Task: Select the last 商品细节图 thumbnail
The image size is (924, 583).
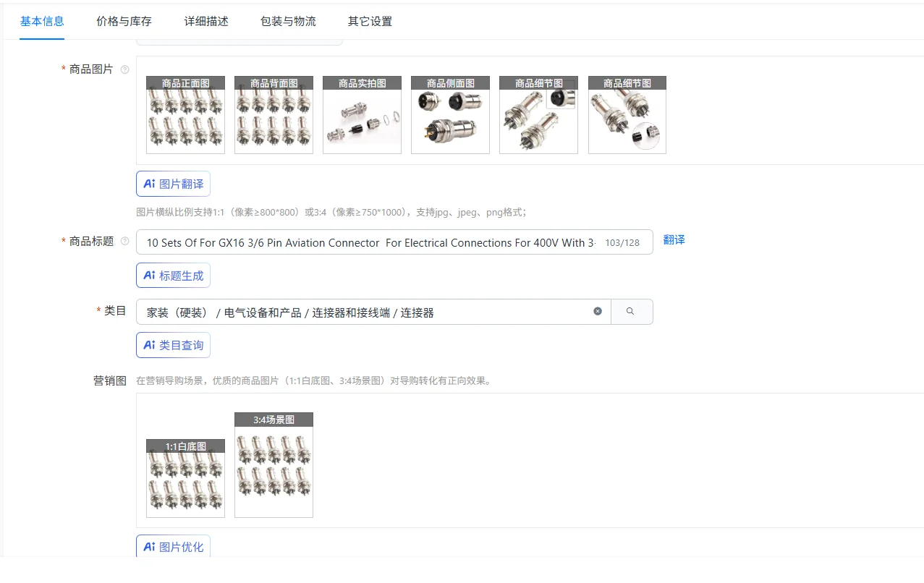Action: click(x=627, y=115)
